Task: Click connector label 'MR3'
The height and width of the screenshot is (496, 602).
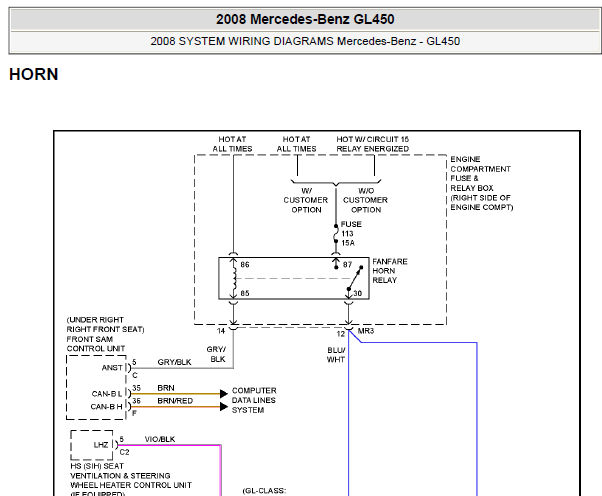Action: click(366, 331)
